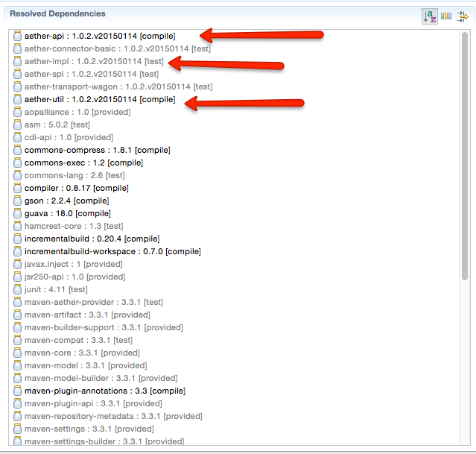The image size is (476, 454).
Task: Click jar icon beside compiler entry
Action: (18, 188)
